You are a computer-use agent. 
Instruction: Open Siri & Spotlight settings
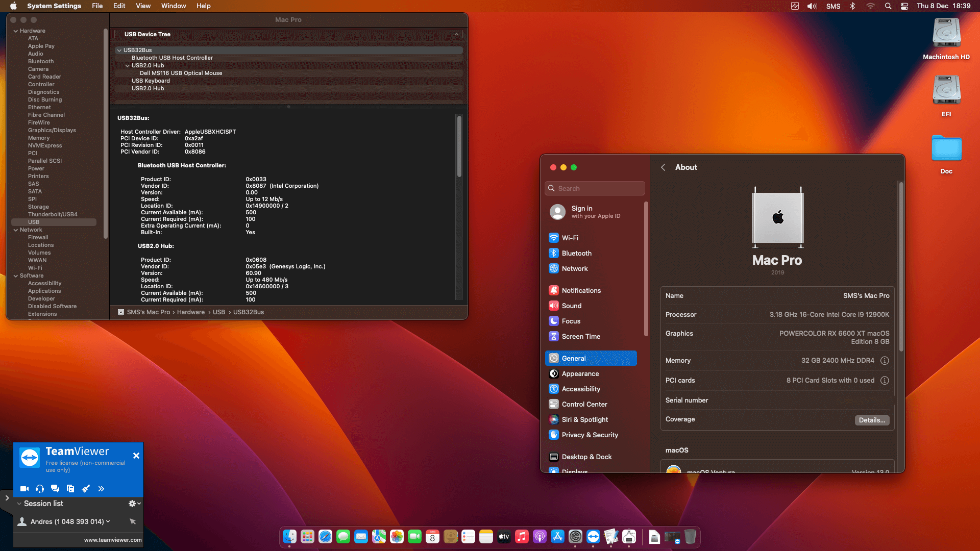click(x=591, y=420)
